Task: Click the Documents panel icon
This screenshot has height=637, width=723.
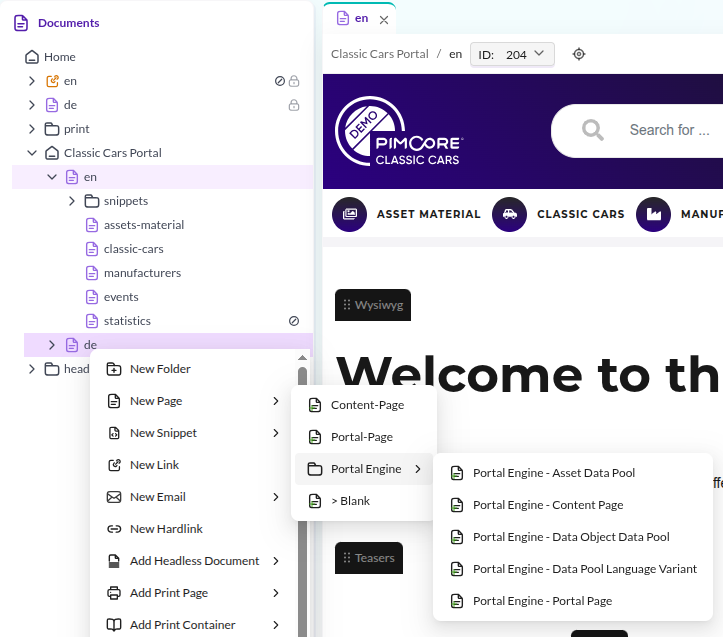Action: click(21, 23)
